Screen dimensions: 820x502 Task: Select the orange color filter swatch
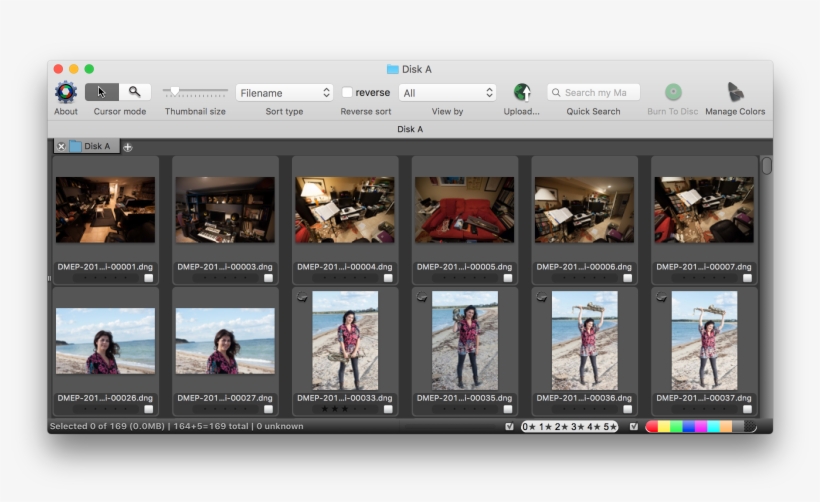coord(726,427)
